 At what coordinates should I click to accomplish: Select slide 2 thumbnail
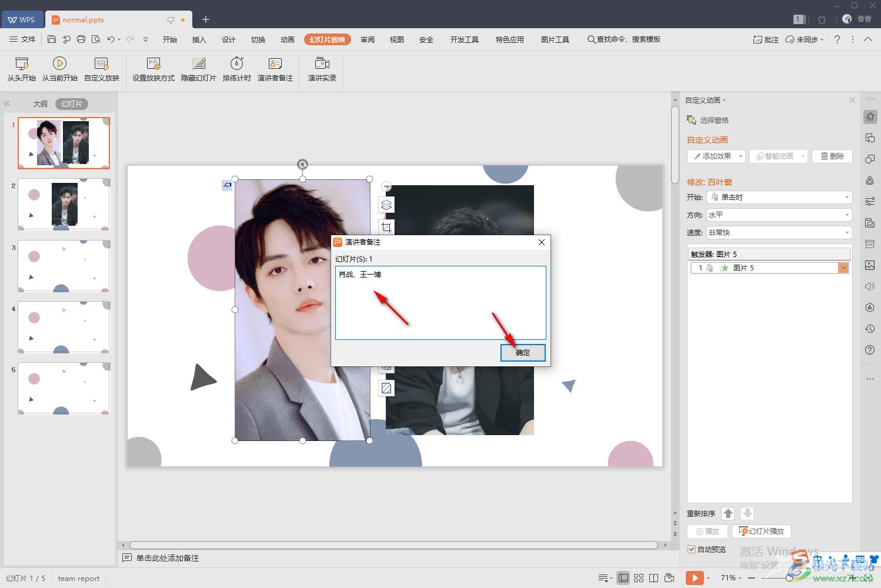click(x=64, y=204)
